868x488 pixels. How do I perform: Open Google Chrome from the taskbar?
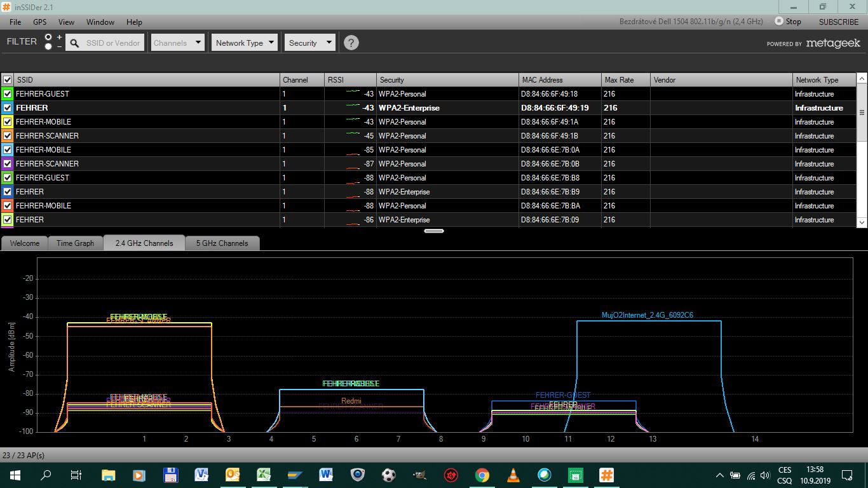(482, 475)
